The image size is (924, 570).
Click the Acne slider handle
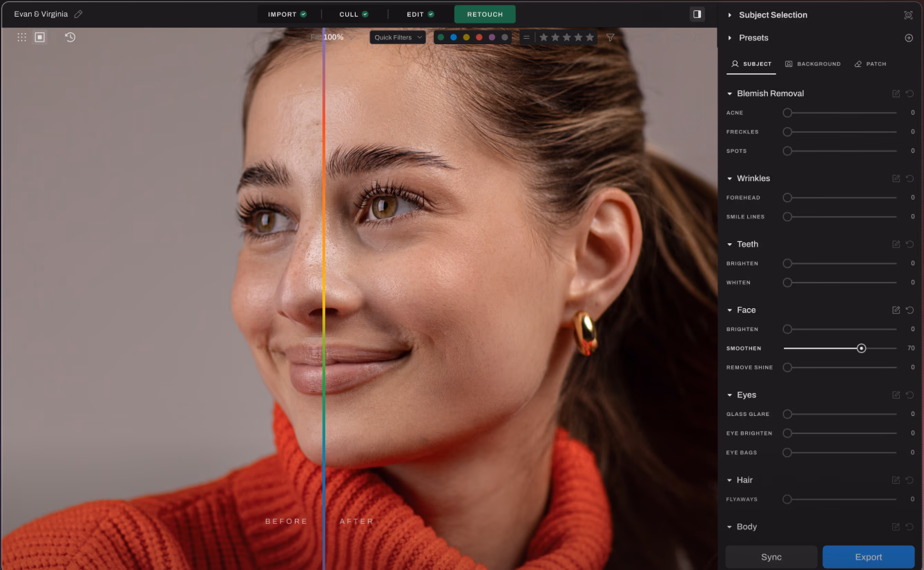tap(787, 113)
